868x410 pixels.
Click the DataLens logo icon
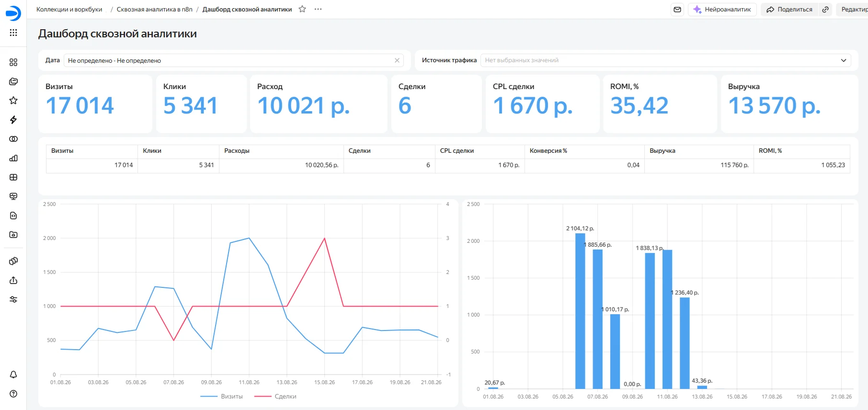click(x=13, y=13)
